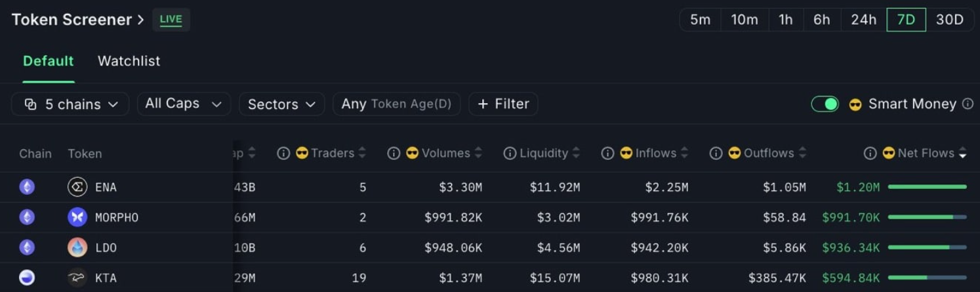Viewport: 980px width, 292px height.
Task: Click the ENA token logo icon
Action: pyautogui.click(x=77, y=187)
